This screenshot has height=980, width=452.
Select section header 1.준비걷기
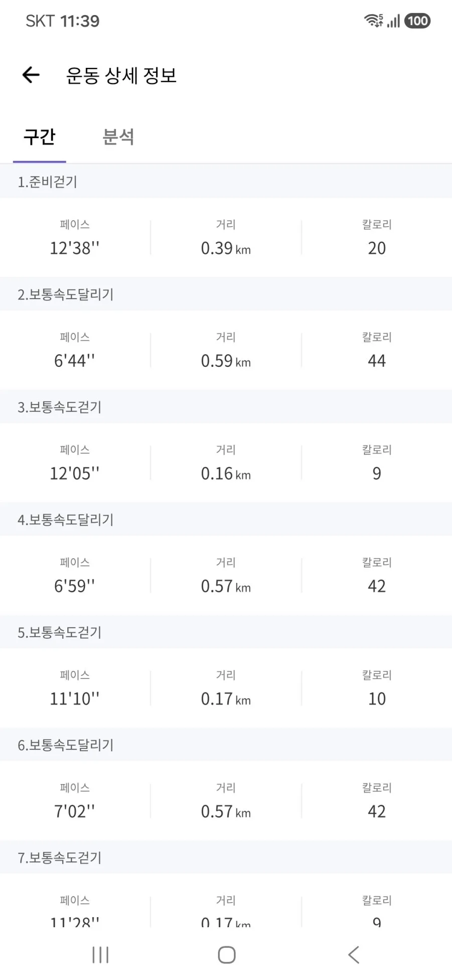(x=226, y=181)
